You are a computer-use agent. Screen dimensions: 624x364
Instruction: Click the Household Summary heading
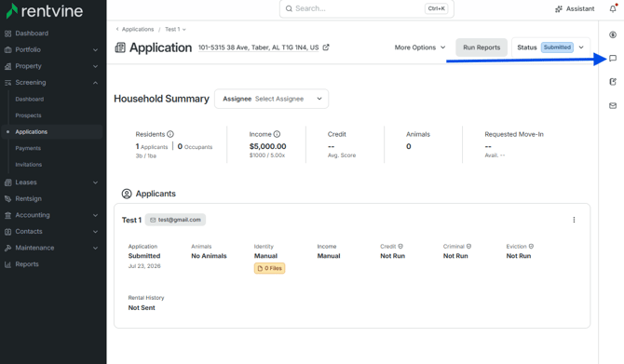(x=161, y=99)
